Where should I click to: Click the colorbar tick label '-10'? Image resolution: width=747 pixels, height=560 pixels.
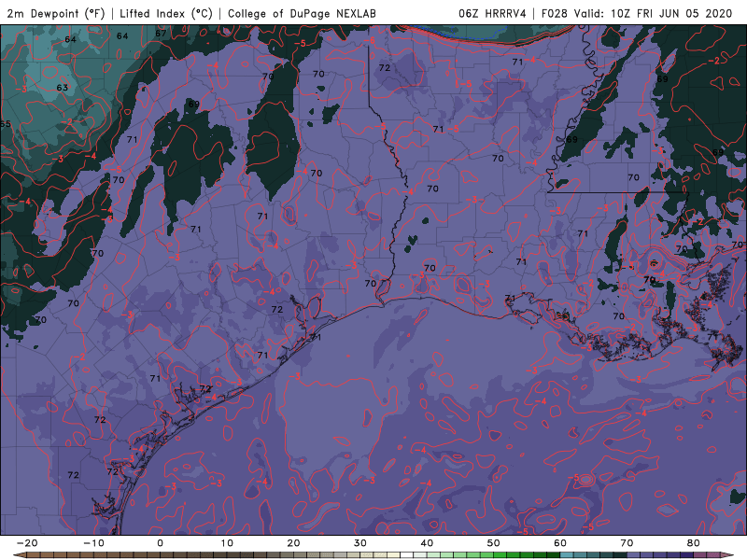93,543
